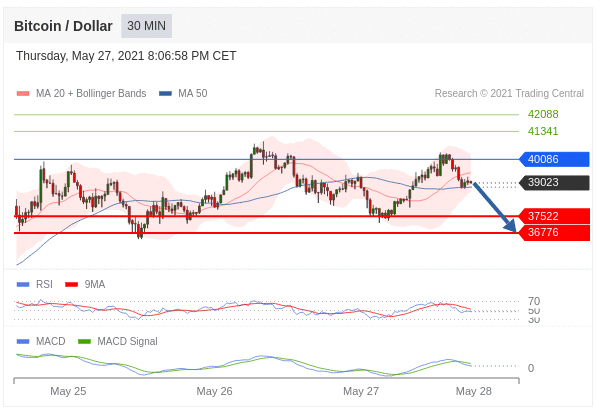The width and height of the screenshot is (597, 412).
Task: Click the MACD Signal legend label
Action: click(127, 341)
